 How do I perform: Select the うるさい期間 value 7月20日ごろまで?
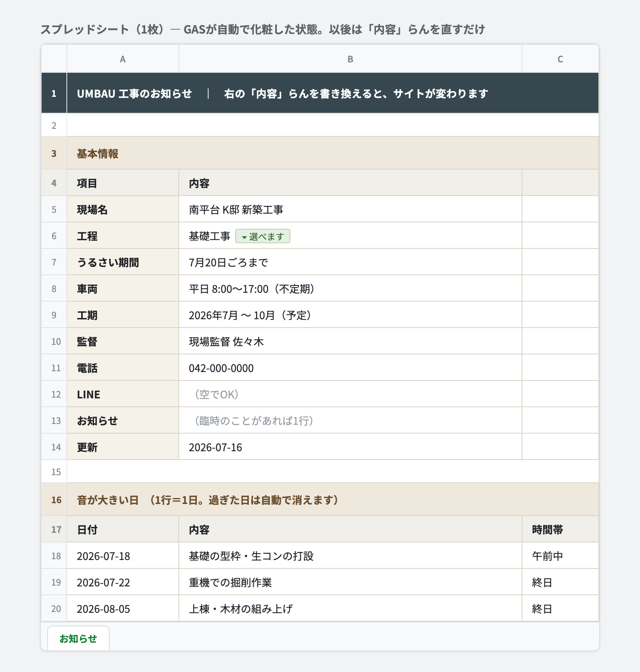[x=350, y=262]
